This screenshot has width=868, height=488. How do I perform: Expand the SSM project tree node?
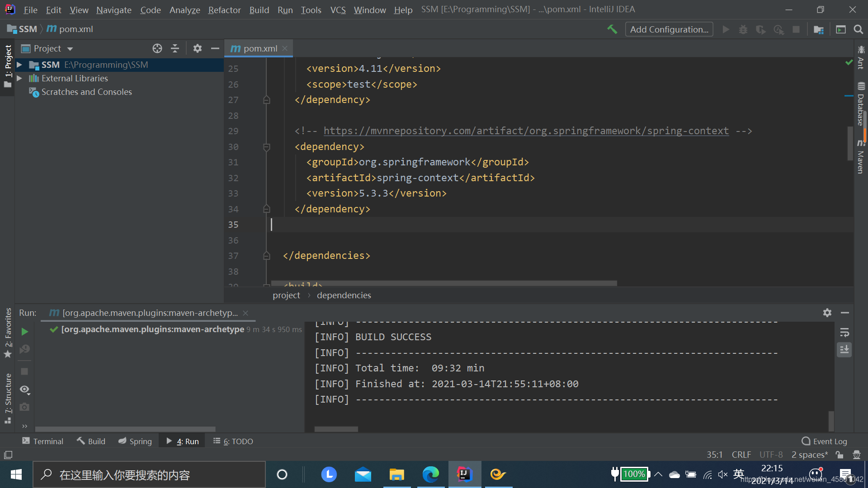[19, 65]
